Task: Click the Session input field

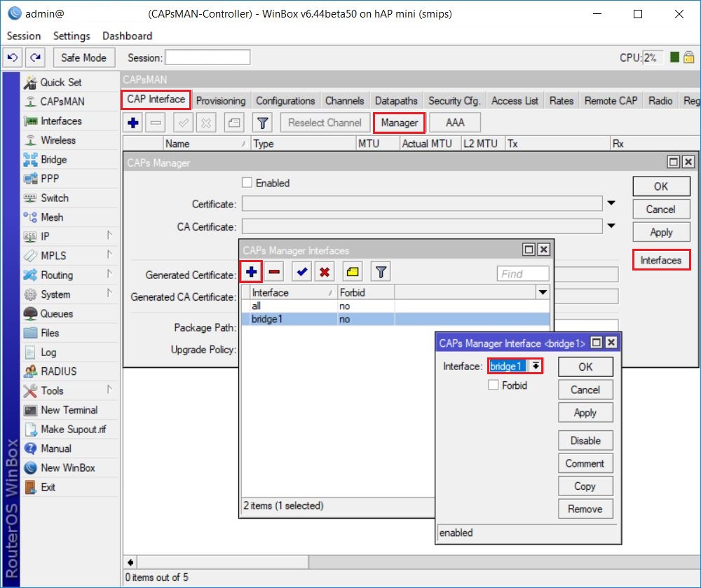Action: point(207,57)
